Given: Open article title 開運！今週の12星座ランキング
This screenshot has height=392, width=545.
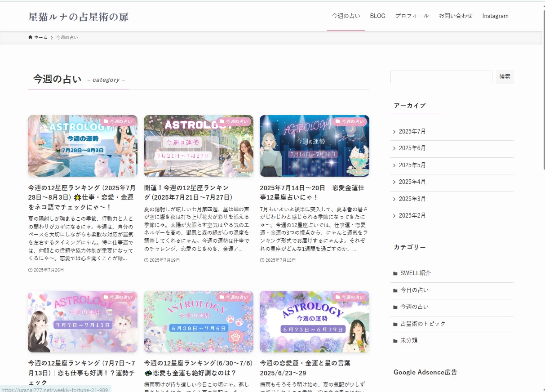Looking at the screenshot, I should (189, 192).
